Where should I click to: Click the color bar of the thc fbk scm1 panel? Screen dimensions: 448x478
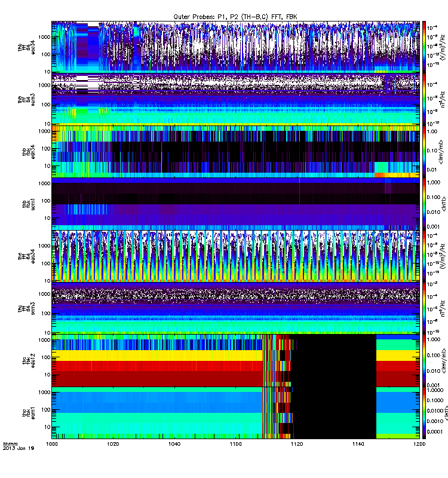pos(424,413)
